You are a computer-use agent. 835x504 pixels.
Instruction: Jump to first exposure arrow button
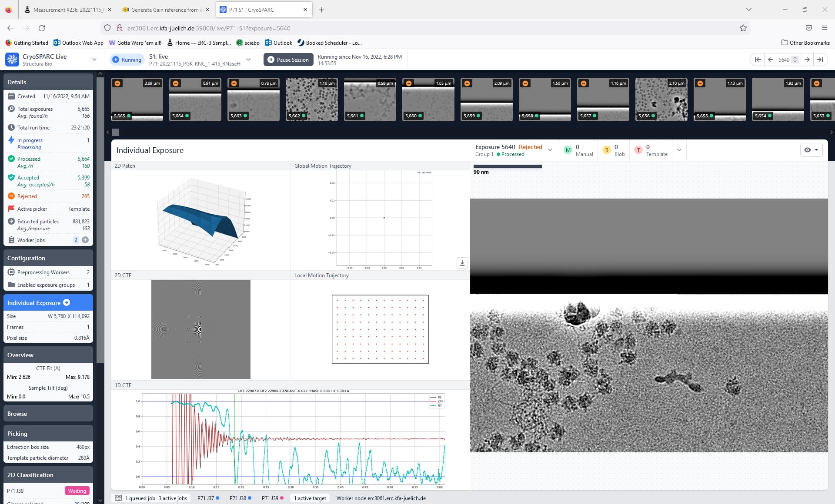click(758, 60)
